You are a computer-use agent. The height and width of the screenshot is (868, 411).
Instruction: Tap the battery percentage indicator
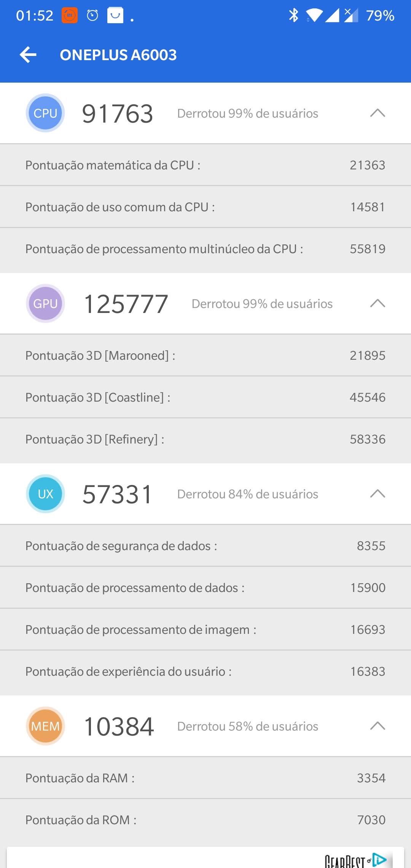pos(380,16)
